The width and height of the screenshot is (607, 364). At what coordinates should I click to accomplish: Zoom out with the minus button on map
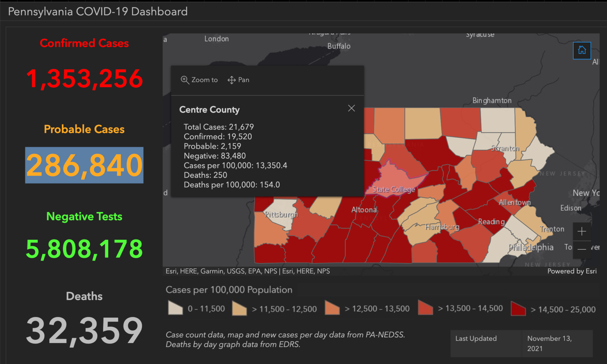tap(582, 249)
